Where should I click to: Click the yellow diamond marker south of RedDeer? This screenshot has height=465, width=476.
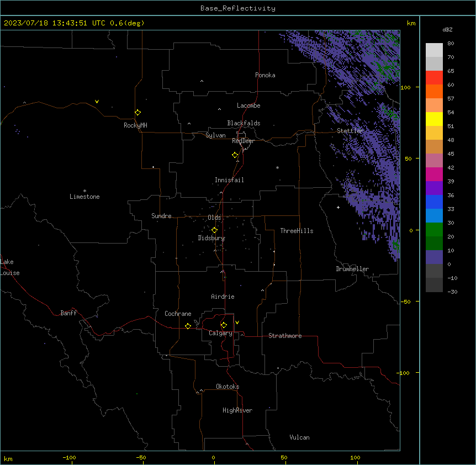[235, 155]
